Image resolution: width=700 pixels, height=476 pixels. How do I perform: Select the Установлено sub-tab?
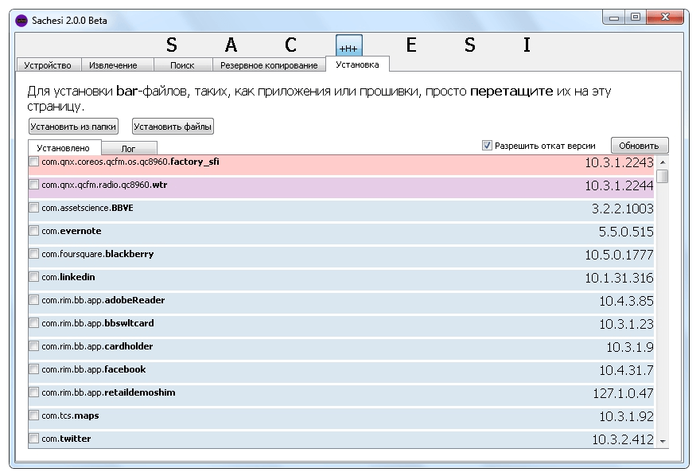coord(63,148)
